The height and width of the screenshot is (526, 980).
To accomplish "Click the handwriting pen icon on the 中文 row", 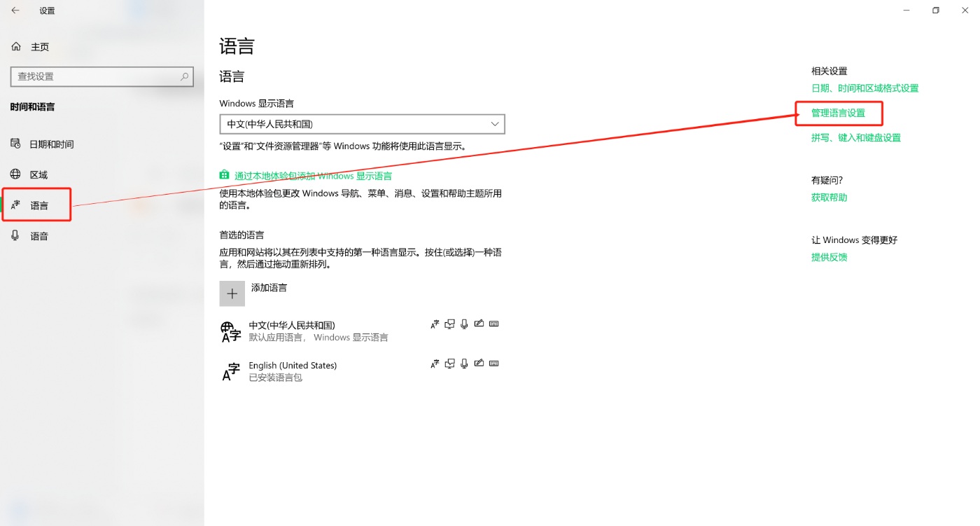I will pyautogui.click(x=479, y=324).
